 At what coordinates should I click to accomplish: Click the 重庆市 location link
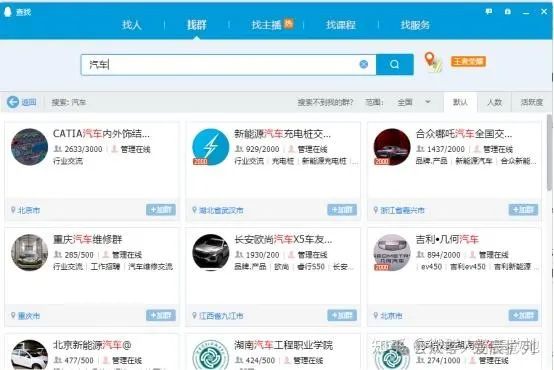(x=29, y=316)
